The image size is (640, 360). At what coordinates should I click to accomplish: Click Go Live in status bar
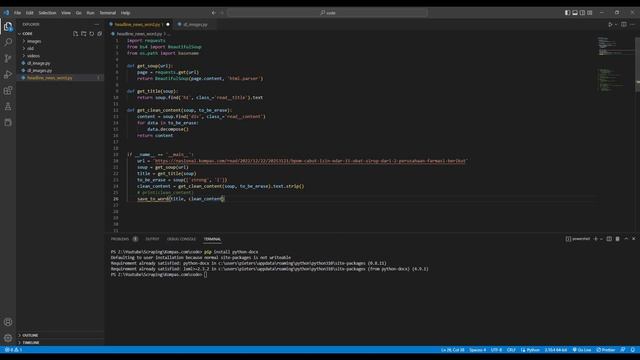(x=582, y=350)
